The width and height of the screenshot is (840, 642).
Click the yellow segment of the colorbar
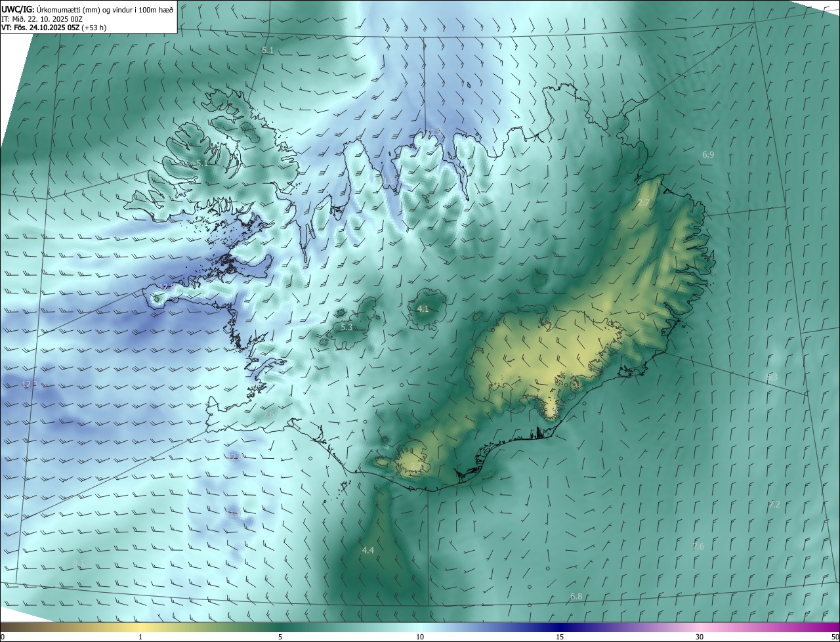point(140,628)
